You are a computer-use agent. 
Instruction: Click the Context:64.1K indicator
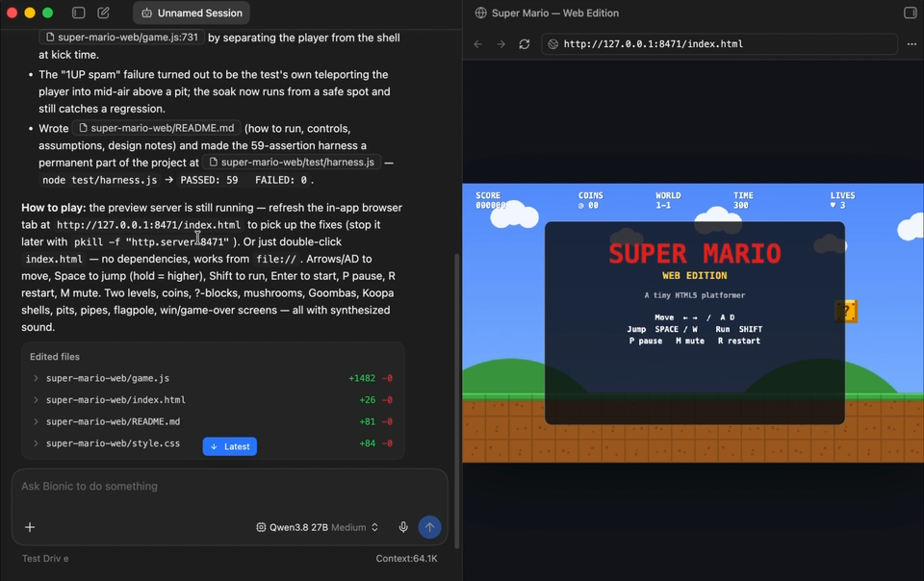(406, 559)
